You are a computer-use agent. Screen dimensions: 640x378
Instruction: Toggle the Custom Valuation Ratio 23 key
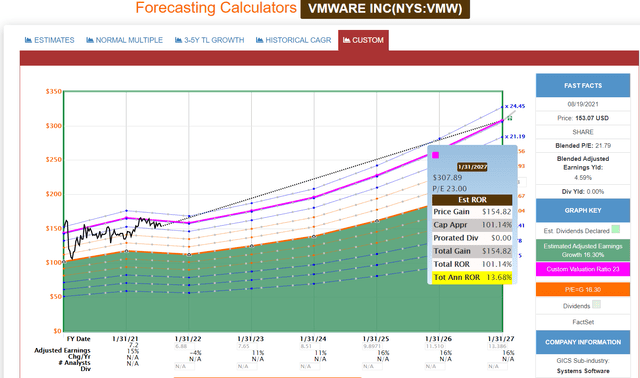pyautogui.click(x=583, y=269)
